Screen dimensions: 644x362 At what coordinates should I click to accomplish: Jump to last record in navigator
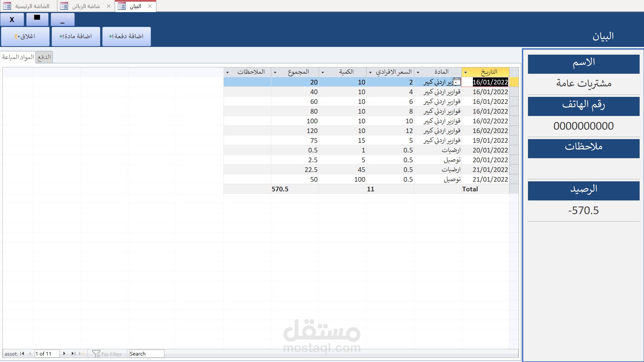[x=73, y=354]
